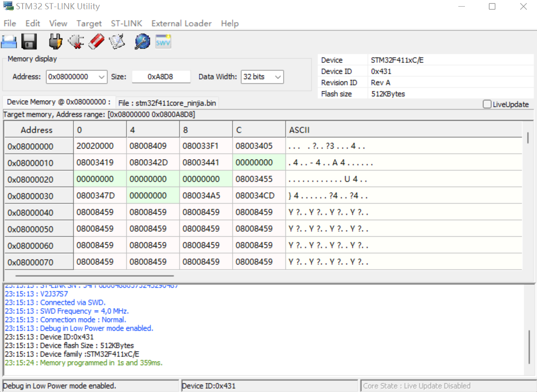Select row address 0x08000000

[x=39, y=147]
